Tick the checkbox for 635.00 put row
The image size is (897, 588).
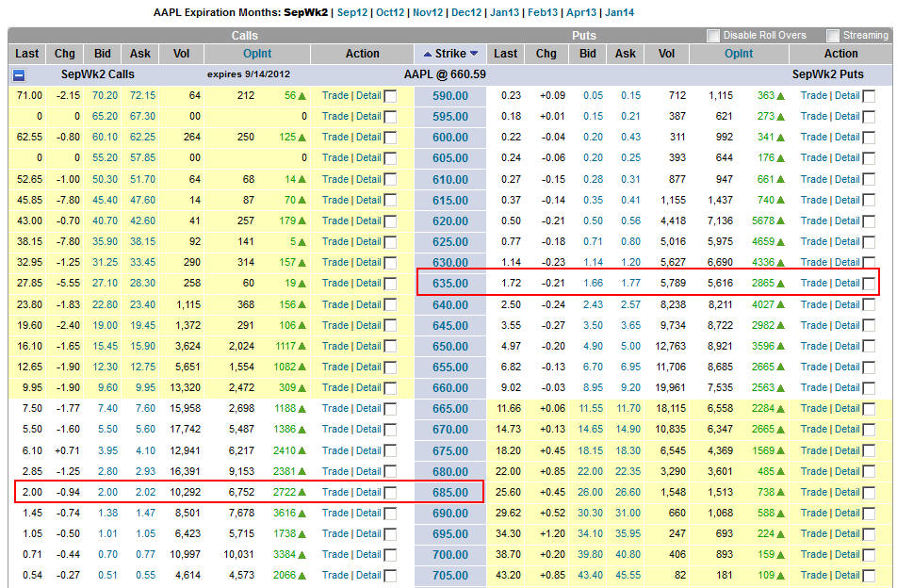(869, 284)
